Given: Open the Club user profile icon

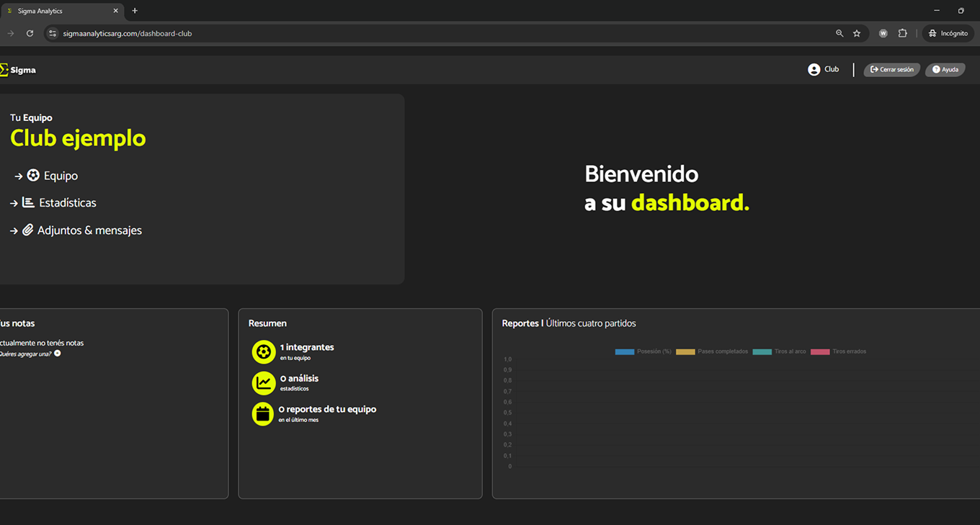Looking at the screenshot, I should click(814, 70).
